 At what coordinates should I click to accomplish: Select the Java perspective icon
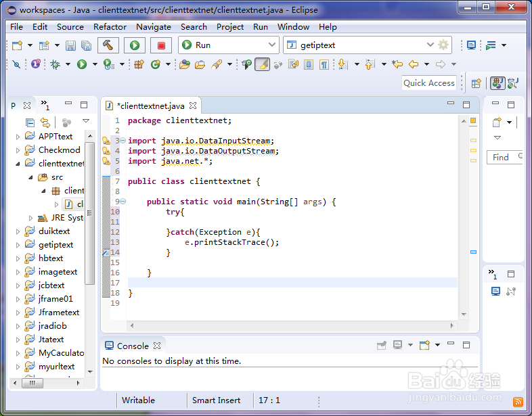click(x=497, y=83)
